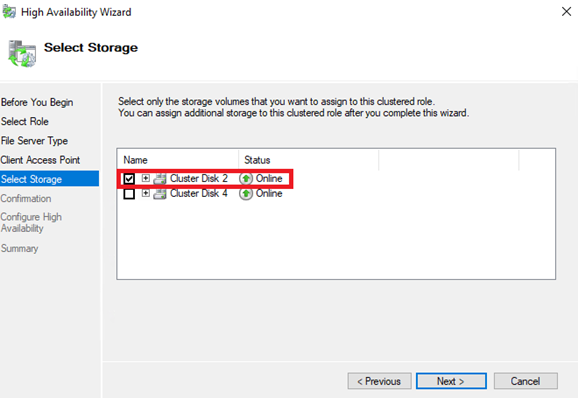Image resolution: width=578 pixels, height=398 pixels.
Task: Click the Next button
Action: [x=451, y=381]
